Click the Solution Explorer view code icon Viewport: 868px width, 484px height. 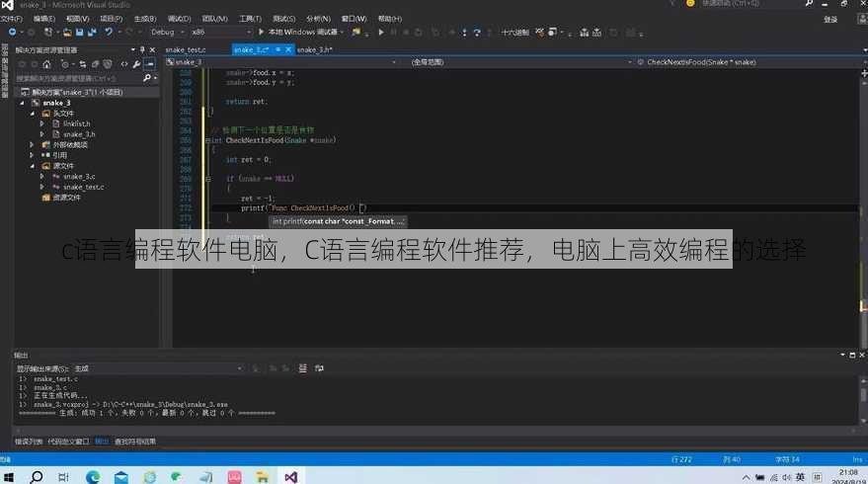coord(124,64)
